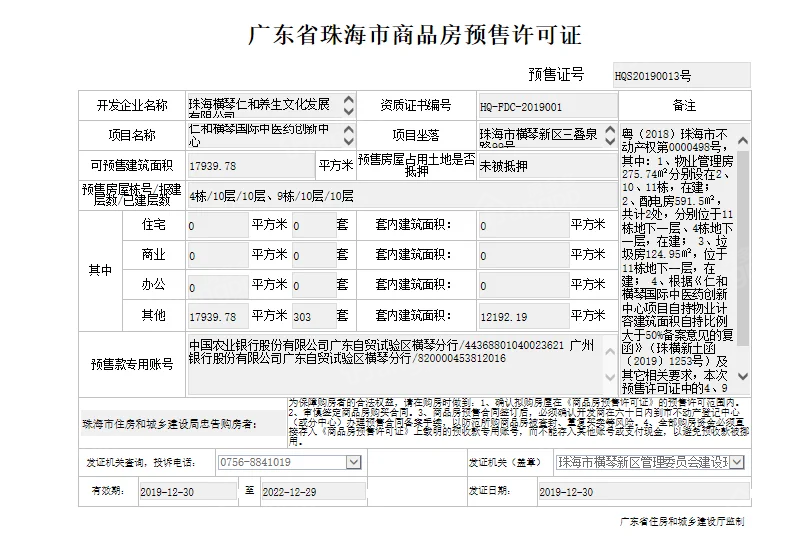The height and width of the screenshot is (538, 808).
Task: Click the 其中 row group label
Action: point(100,270)
